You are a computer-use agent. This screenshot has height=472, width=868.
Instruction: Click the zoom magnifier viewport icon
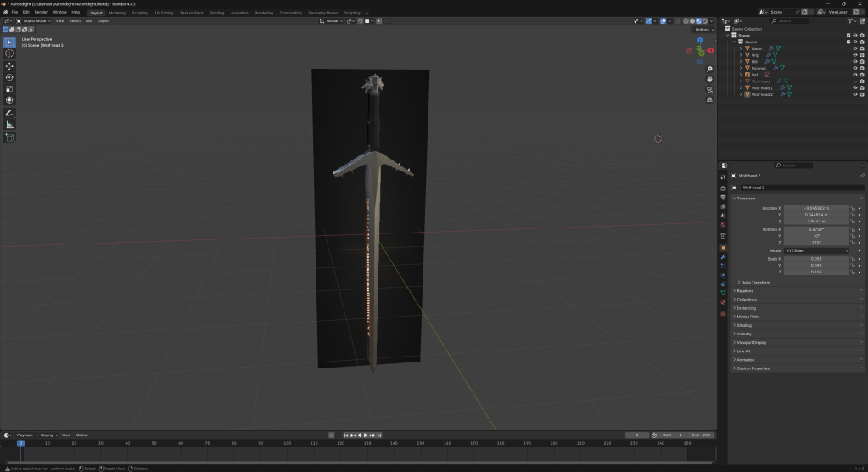709,70
